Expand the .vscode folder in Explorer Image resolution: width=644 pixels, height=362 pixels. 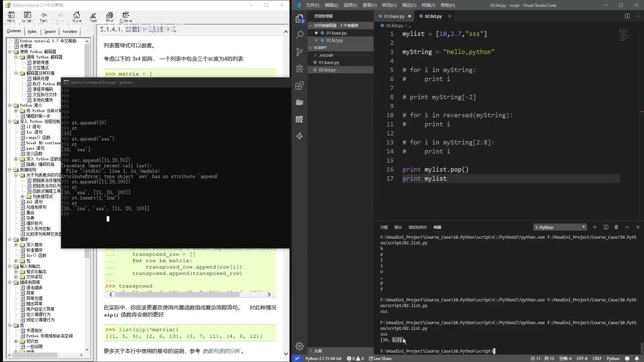(x=326, y=55)
